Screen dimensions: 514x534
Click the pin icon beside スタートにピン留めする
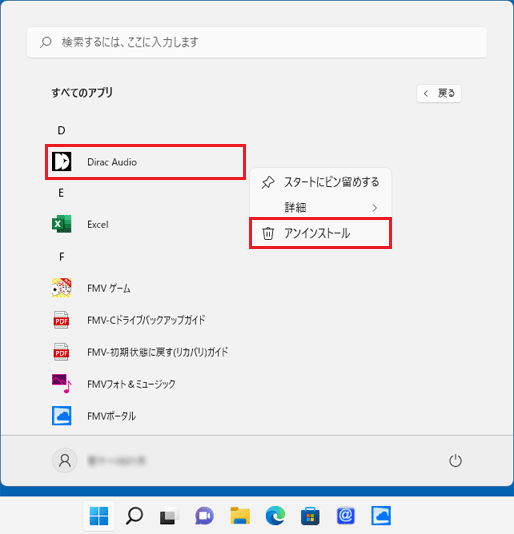(268, 182)
